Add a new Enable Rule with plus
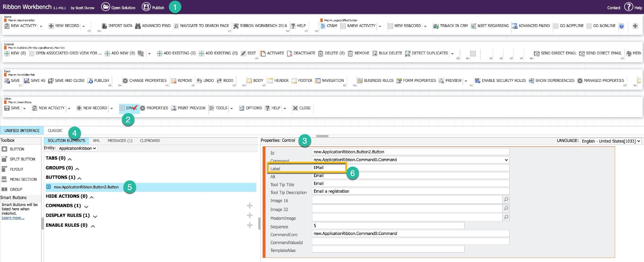The width and height of the screenshot is (644, 262). pos(250,225)
